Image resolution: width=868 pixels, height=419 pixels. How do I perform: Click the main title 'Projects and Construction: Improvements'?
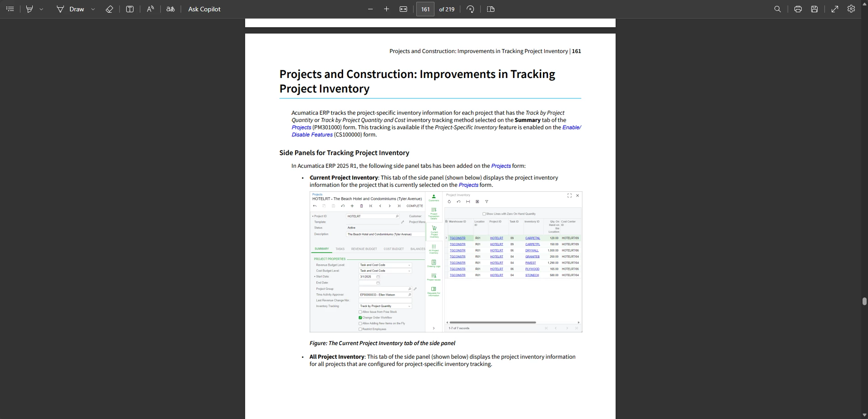coord(417,81)
